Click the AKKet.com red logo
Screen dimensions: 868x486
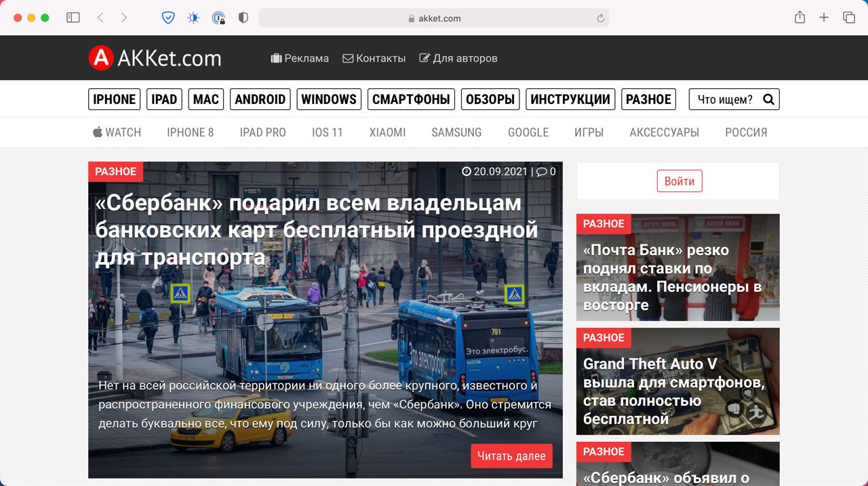(155, 58)
